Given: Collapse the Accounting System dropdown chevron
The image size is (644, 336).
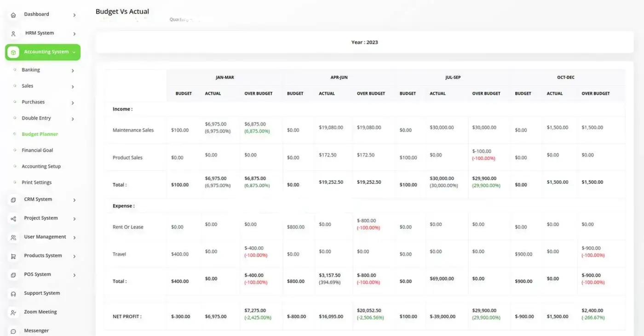Looking at the screenshot, I should pos(74,52).
